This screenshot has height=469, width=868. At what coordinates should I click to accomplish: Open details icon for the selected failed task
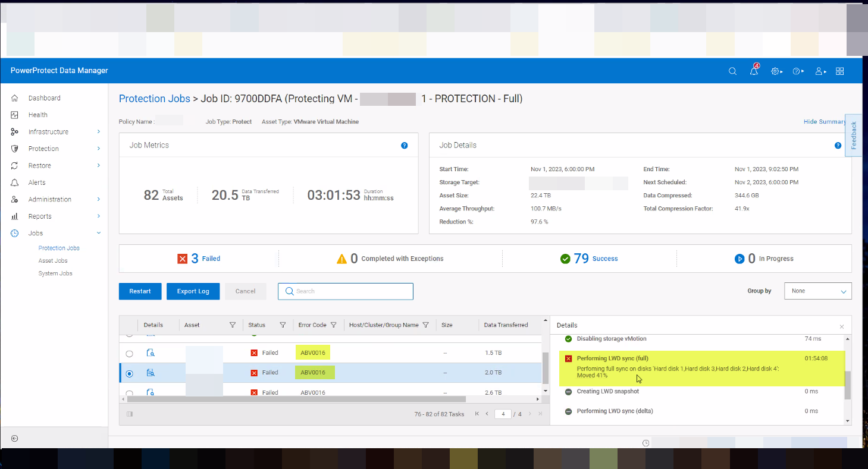tap(151, 373)
